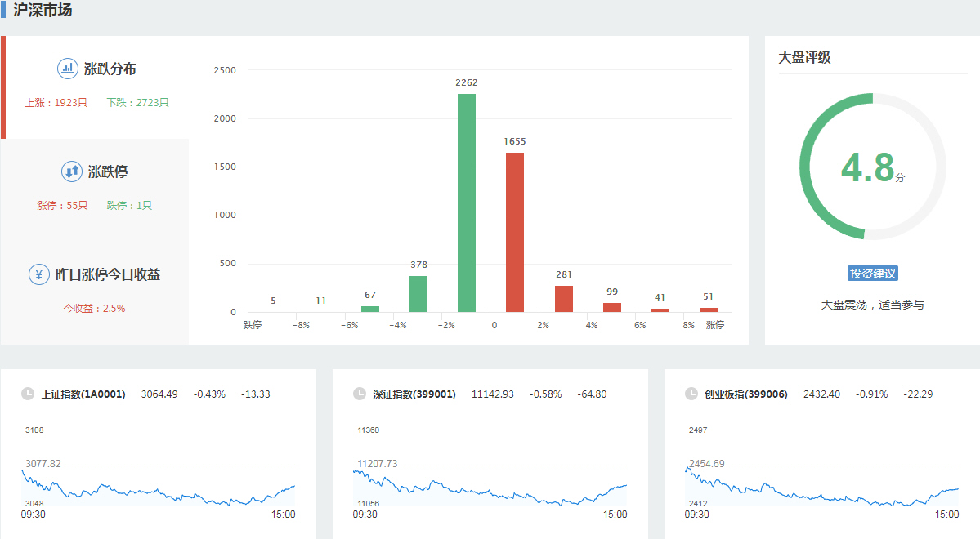Click the green bar labeled 378
The height and width of the screenshot is (539, 980).
click(418, 294)
